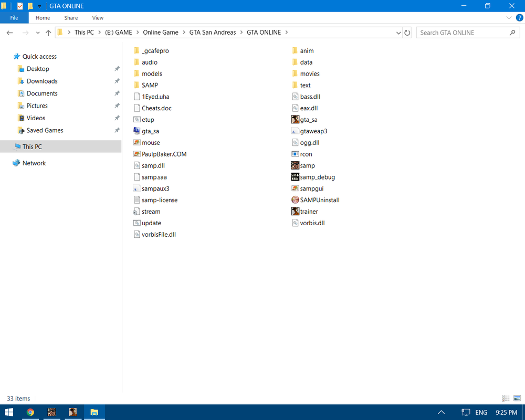This screenshot has height=420, width=525.
Task: Click the File Explorer taskbar icon
Action: tap(94, 412)
